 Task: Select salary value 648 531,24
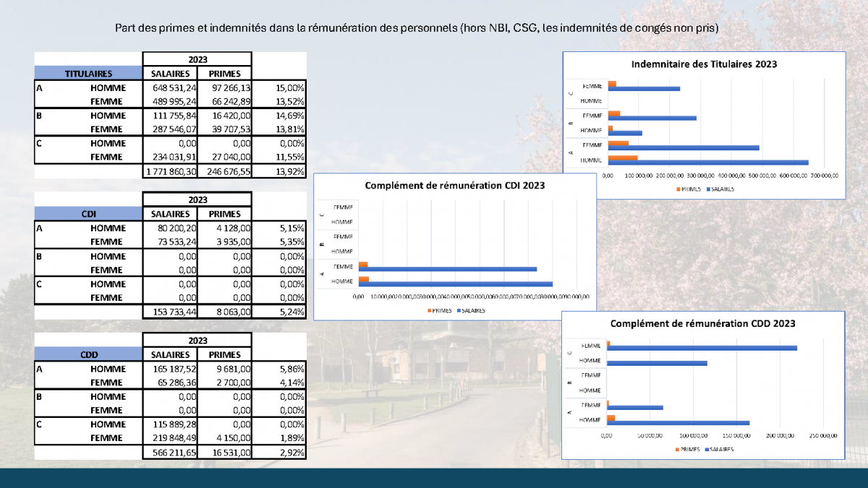point(175,87)
